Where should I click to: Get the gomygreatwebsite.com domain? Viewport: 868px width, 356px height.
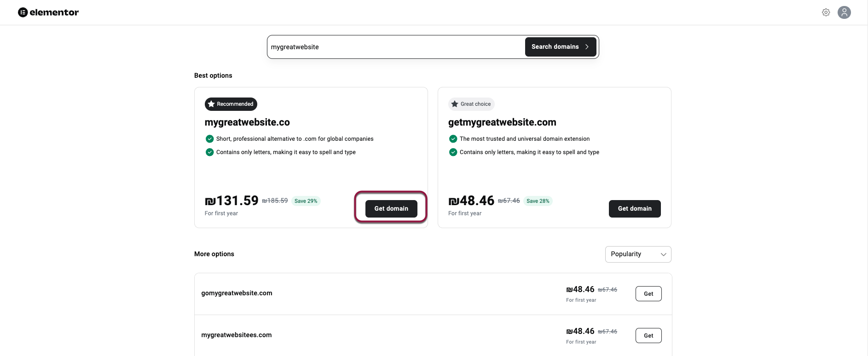648,294
